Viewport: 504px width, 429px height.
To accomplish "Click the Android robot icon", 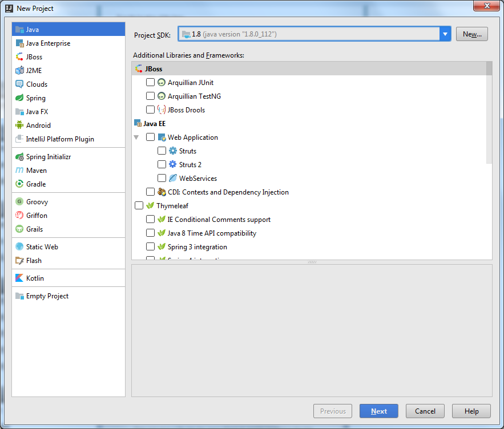I will coord(19,125).
